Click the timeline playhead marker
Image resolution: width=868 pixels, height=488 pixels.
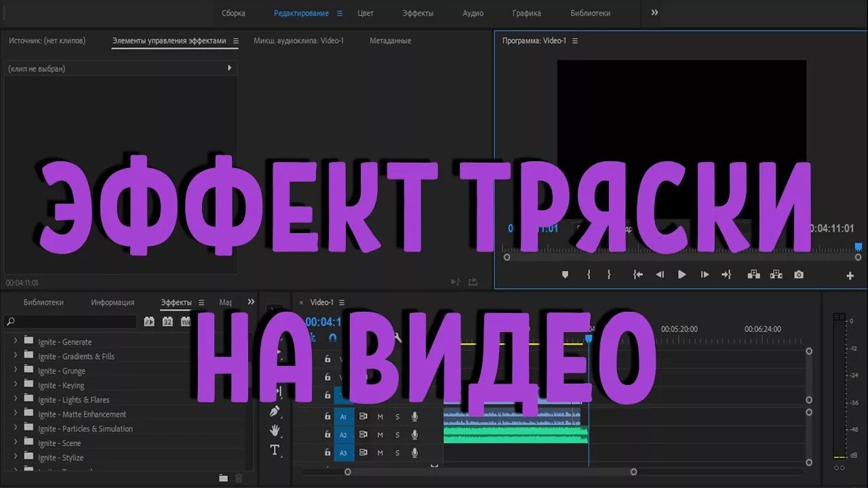coord(589,338)
